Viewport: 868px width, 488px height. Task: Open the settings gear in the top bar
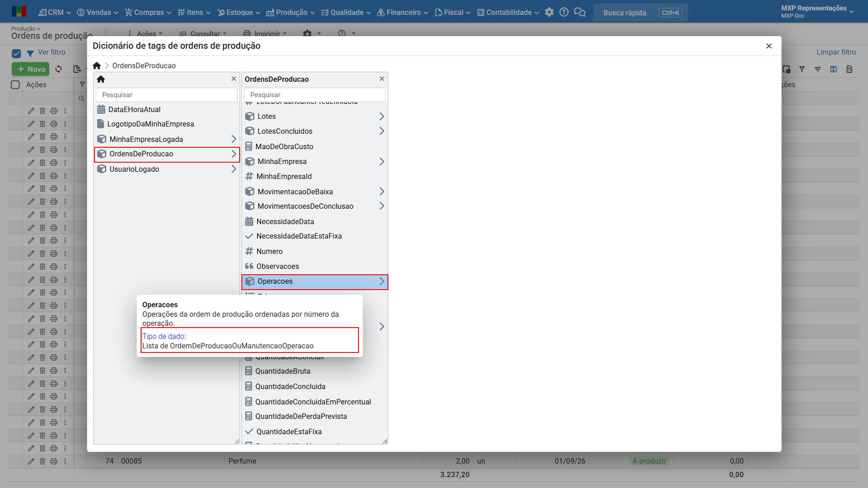click(x=549, y=12)
